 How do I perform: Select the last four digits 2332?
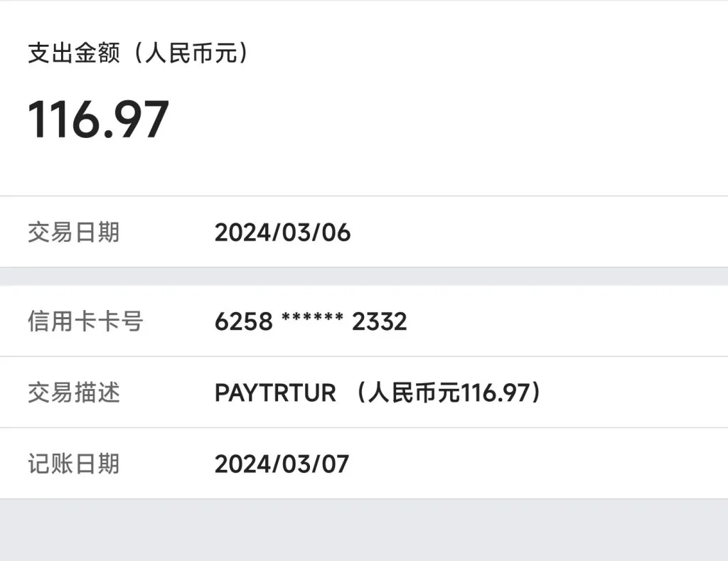click(380, 322)
